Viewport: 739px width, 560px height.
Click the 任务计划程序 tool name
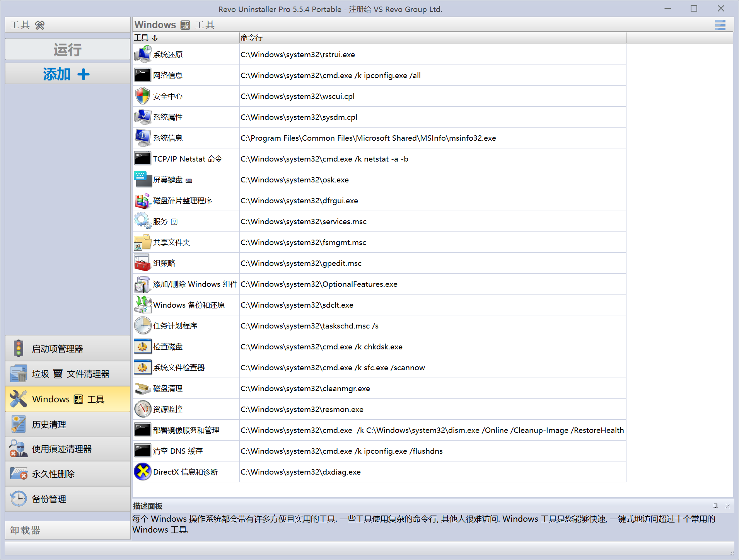coord(175,326)
